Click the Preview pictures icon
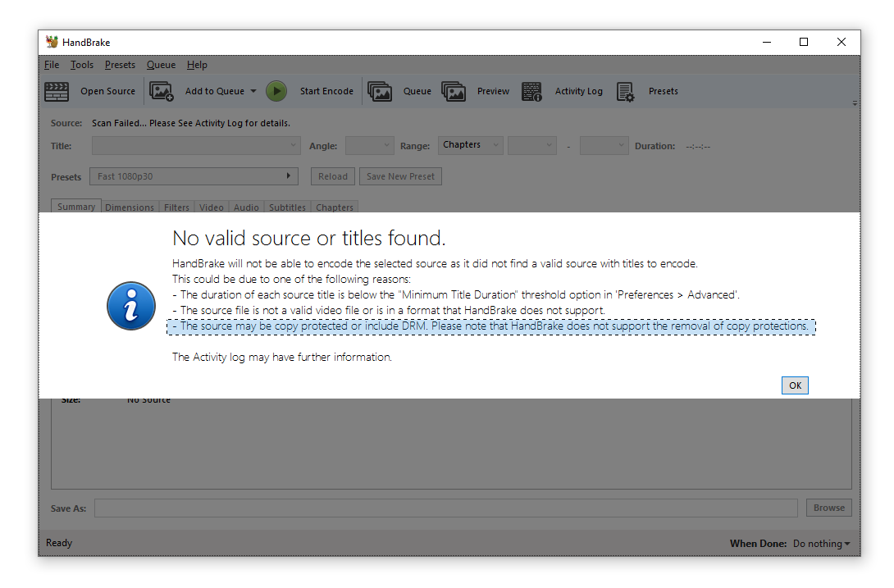Screen dimensions: 894x588 [x=454, y=91]
